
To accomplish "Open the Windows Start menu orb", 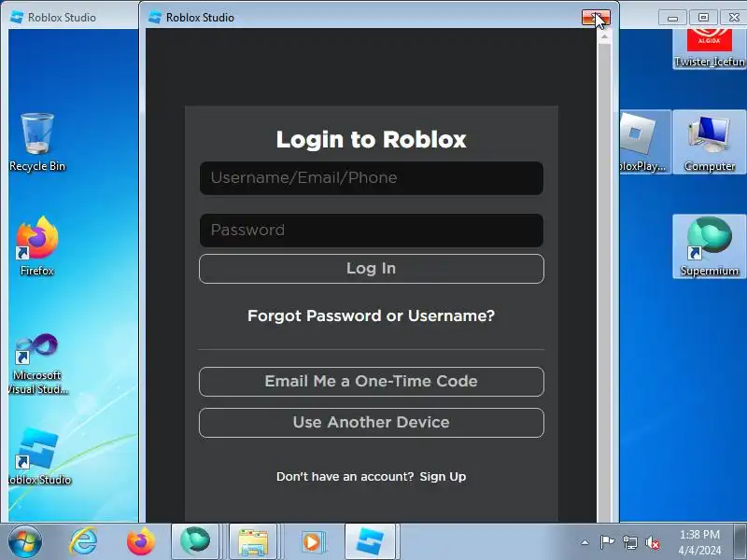I will (x=24, y=541).
